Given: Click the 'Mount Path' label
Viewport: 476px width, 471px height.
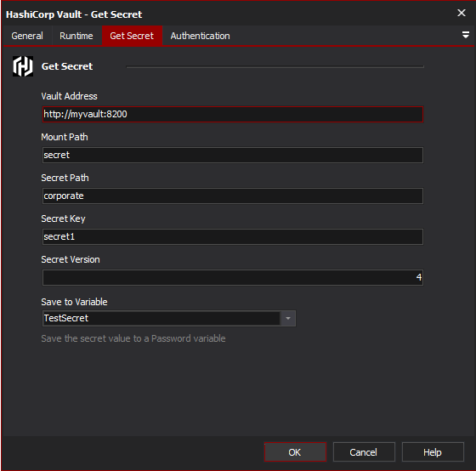Looking at the screenshot, I should coord(65,137).
